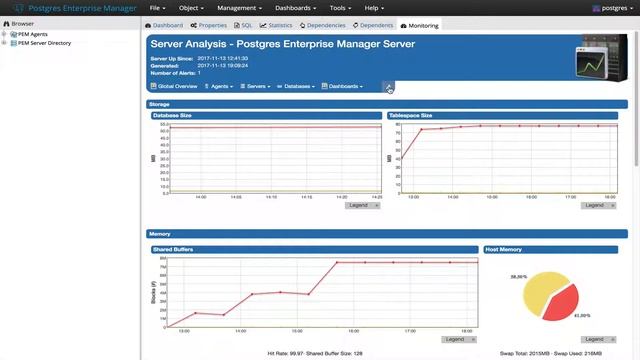This screenshot has width=640, height=360.
Task: Switch to the Statistics tab
Action: tap(276, 25)
